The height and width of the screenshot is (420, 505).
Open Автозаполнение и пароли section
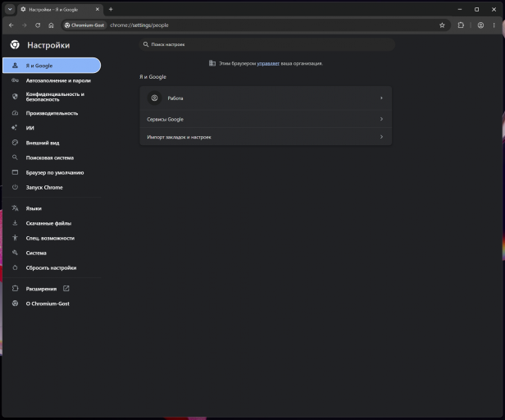click(x=52, y=80)
